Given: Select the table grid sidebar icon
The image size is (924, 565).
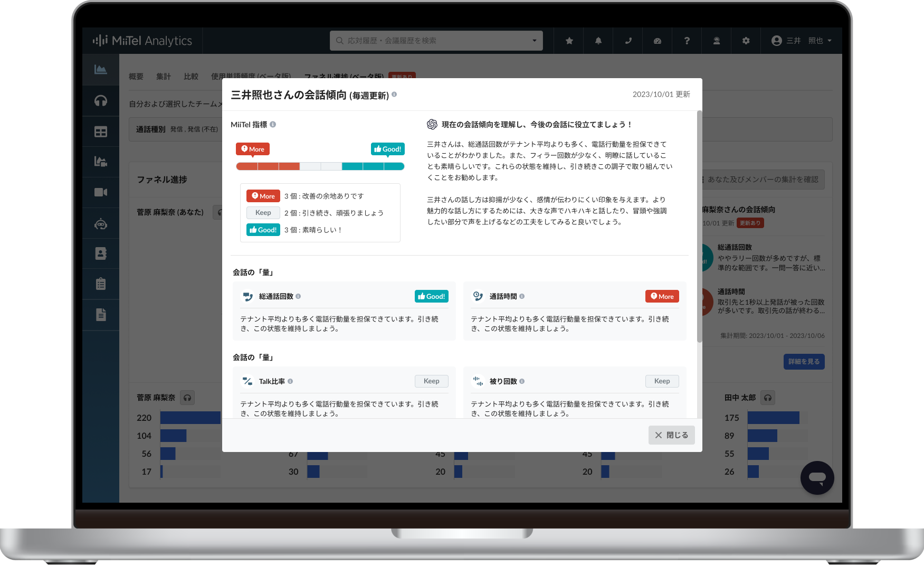Looking at the screenshot, I should click(x=101, y=131).
